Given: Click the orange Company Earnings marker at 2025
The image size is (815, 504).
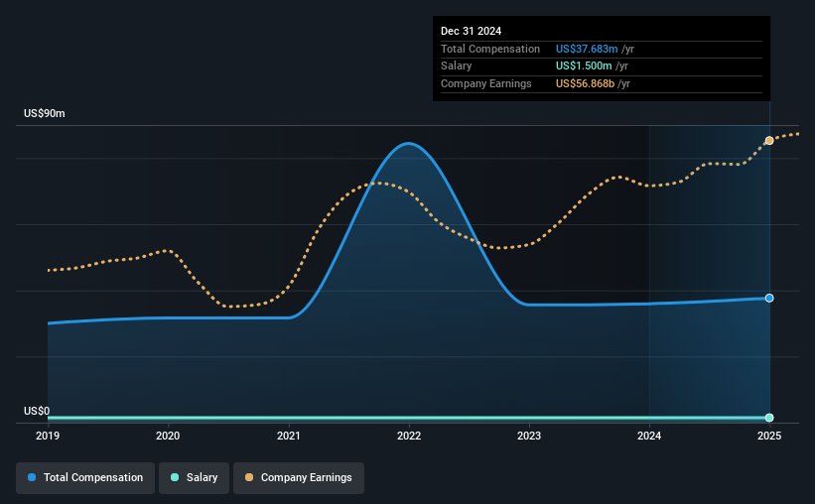Looking at the screenshot, I should coord(769,141).
